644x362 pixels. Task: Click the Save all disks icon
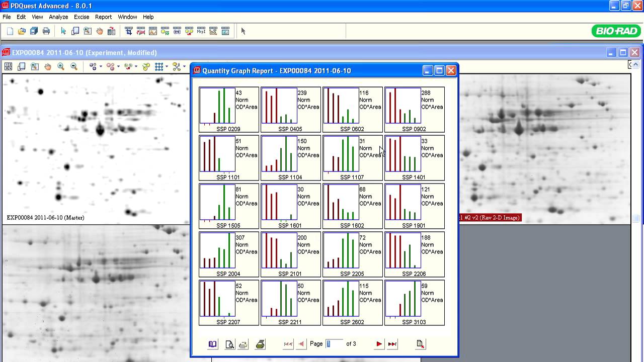pos(34,31)
